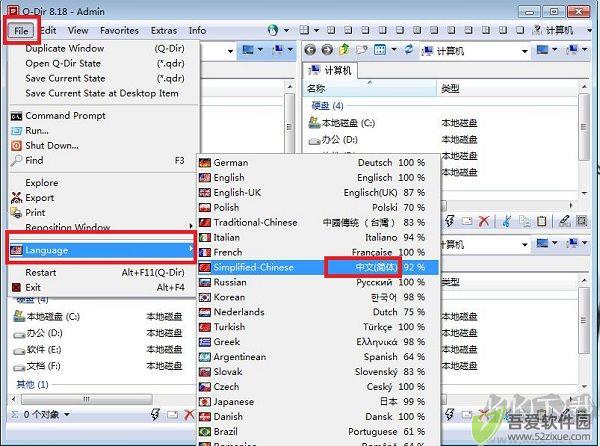Viewport: 600px width, 446px height.
Task: Select 软件 (E:) drive
Action: click(38, 350)
